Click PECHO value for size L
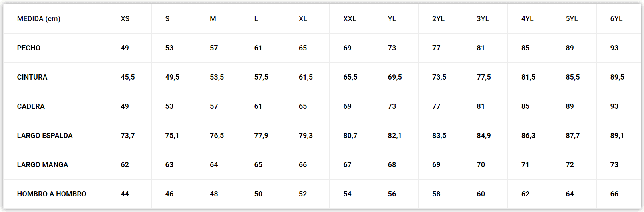Image resolution: width=644 pixels, height=212 pixels. pyautogui.click(x=258, y=48)
